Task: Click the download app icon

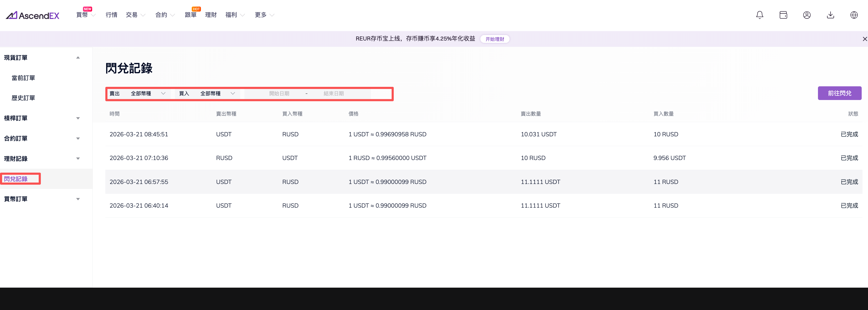Action: 830,15
